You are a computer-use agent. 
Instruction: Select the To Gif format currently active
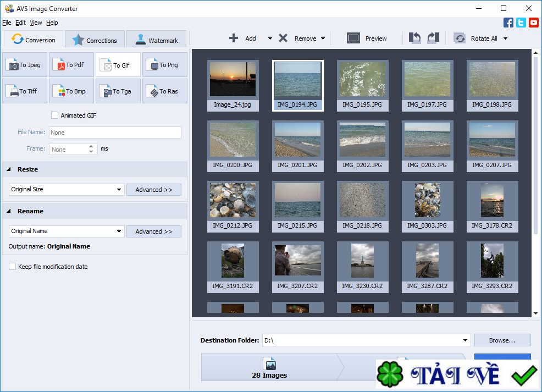(118, 64)
